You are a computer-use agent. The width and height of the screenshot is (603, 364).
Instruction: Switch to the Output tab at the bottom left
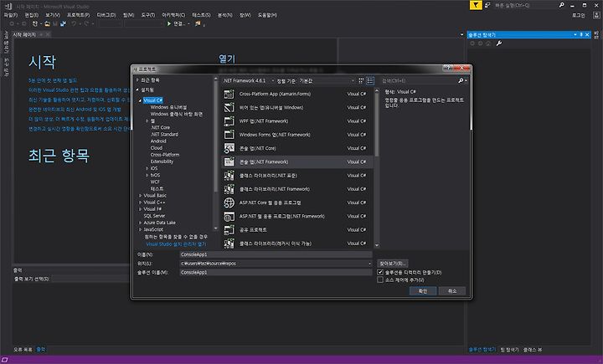tap(41, 350)
